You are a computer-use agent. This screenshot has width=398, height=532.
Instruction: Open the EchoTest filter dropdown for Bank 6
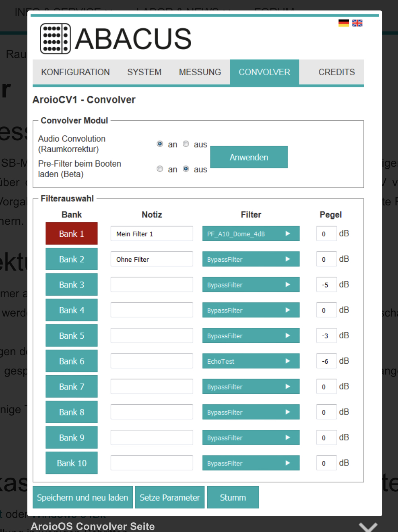pos(251,361)
